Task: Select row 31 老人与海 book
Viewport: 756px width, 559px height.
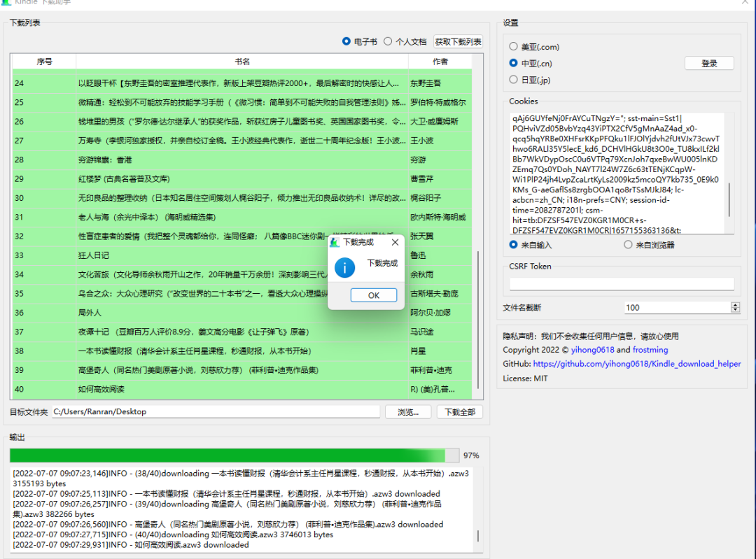Action: 242,217
